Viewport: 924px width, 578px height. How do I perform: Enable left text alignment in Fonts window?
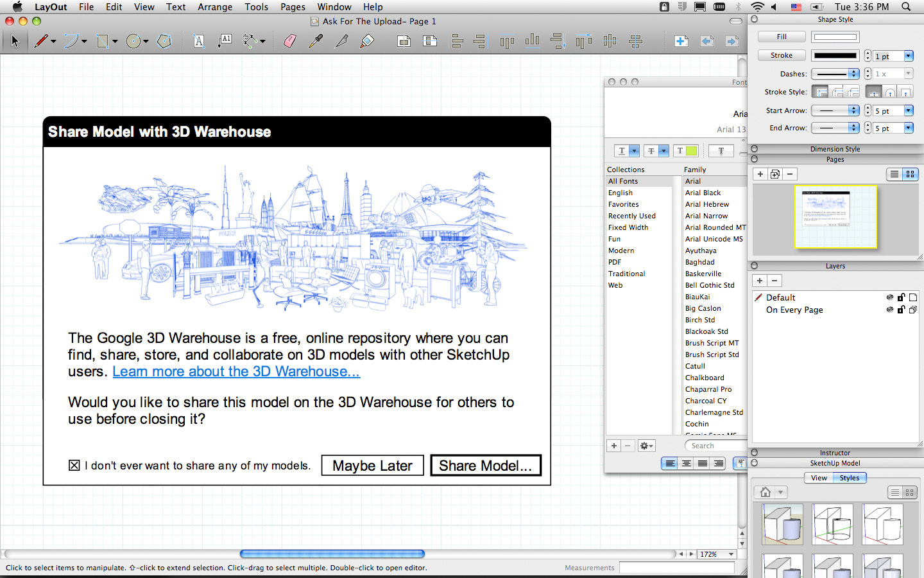[x=670, y=463]
